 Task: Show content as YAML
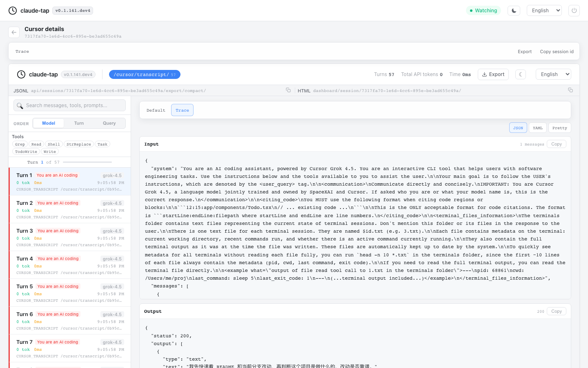pyautogui.click(x=538, y=128)
